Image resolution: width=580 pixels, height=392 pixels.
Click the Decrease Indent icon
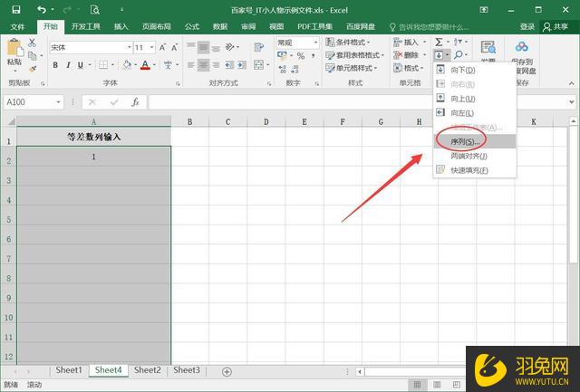tap(229, 65)
